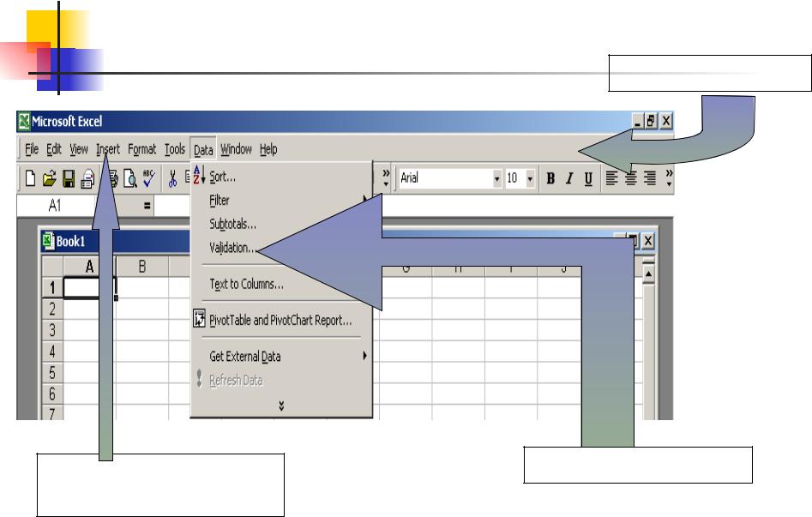The image size is (812, 517).
Task: Select row 1 header
Action: (52, 287)
